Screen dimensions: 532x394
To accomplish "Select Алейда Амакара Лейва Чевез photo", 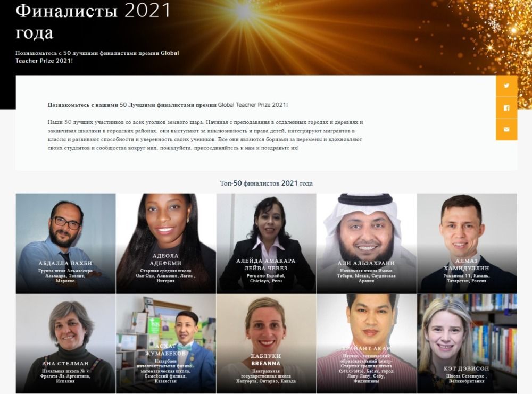I will click(x=267, y=243).
